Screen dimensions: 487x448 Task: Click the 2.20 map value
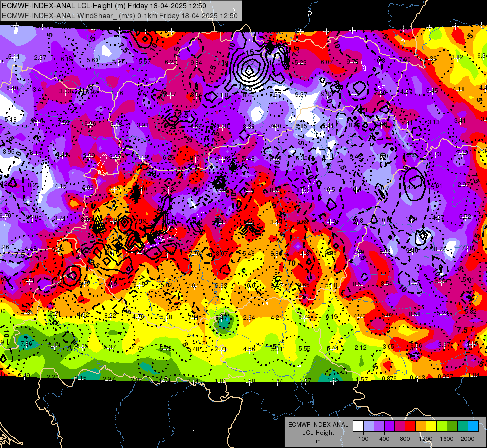tap(52, 377)
